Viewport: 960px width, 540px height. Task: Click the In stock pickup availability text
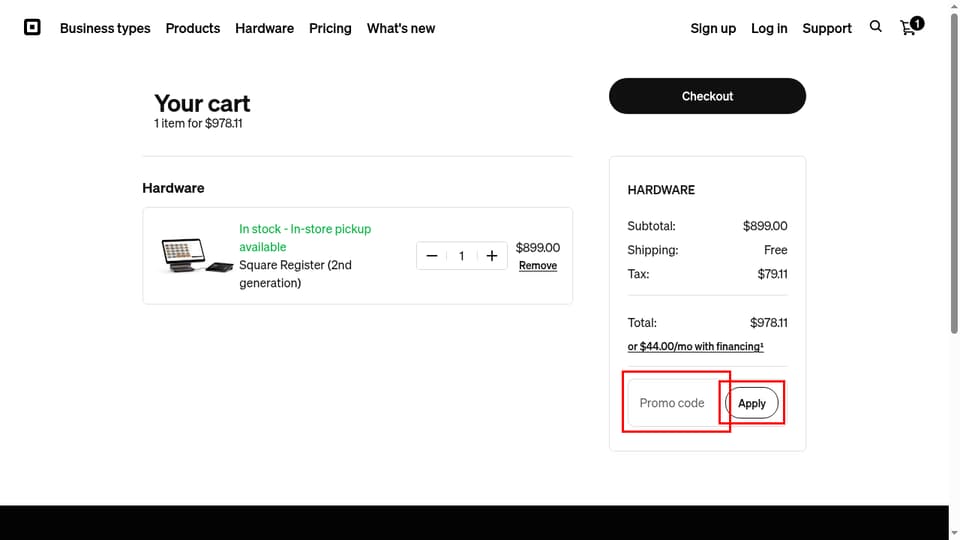tap(305, 238)
